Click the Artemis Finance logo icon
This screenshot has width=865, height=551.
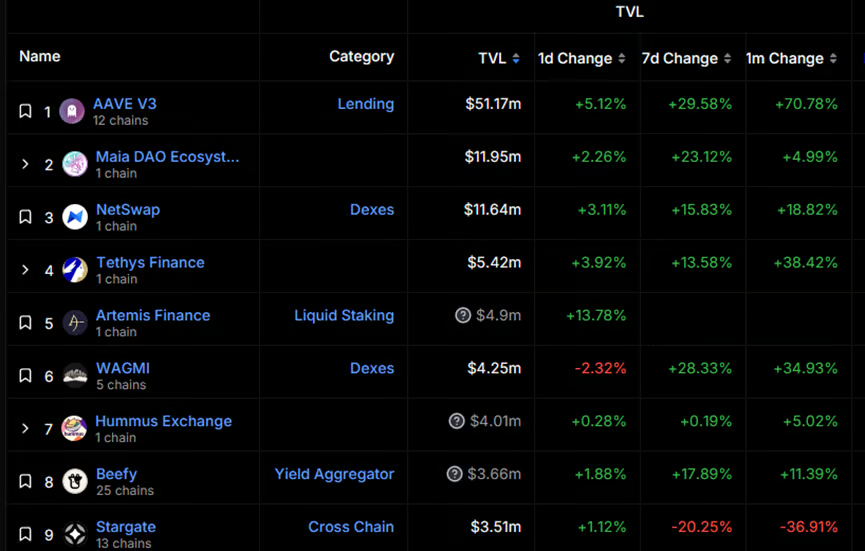(75, 323)
